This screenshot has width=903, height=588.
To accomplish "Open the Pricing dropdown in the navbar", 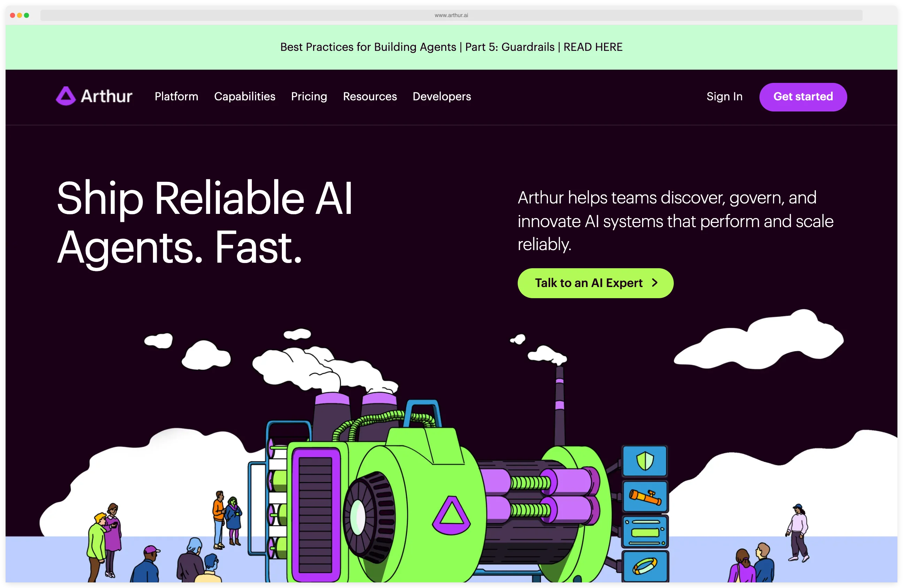I will [x=309, y=97].
